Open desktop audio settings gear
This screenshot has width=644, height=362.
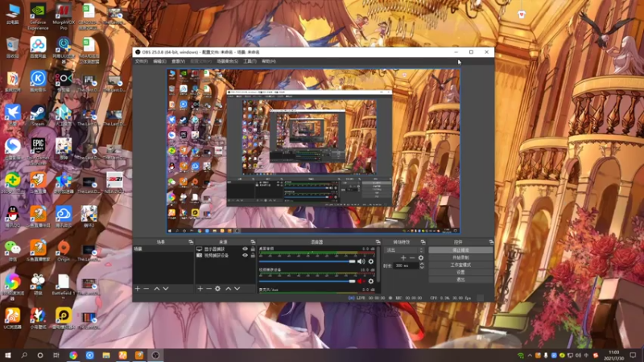[x=371, y=261]
